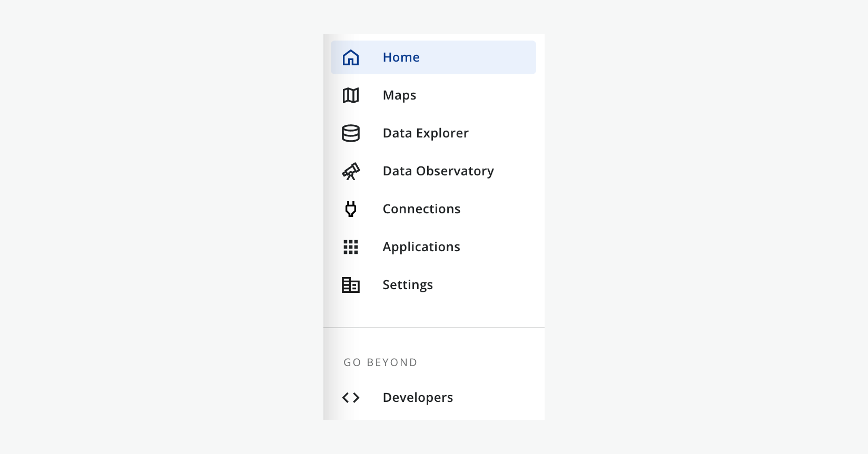Go to the Maps section
The image size is (868, 454).
[433, 95]
